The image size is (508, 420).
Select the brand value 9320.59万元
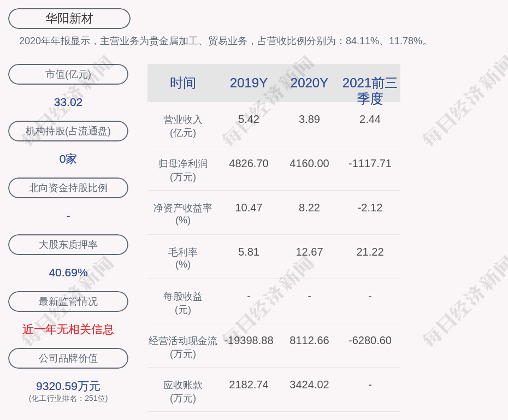pos(68,386)
